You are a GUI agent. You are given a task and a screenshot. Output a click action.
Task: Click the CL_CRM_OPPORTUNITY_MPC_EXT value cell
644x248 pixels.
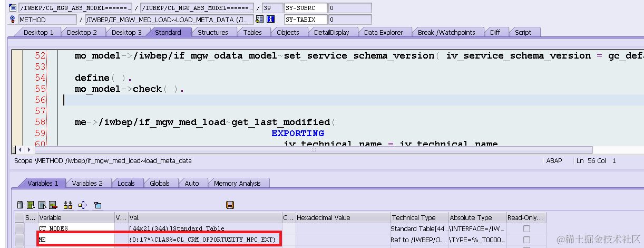(x=205, y=240)
